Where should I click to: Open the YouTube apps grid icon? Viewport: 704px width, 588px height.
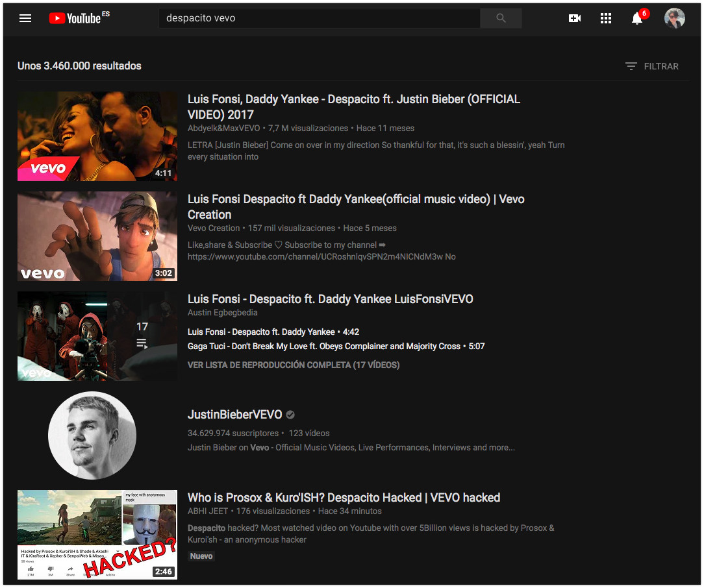coord(606,18)
